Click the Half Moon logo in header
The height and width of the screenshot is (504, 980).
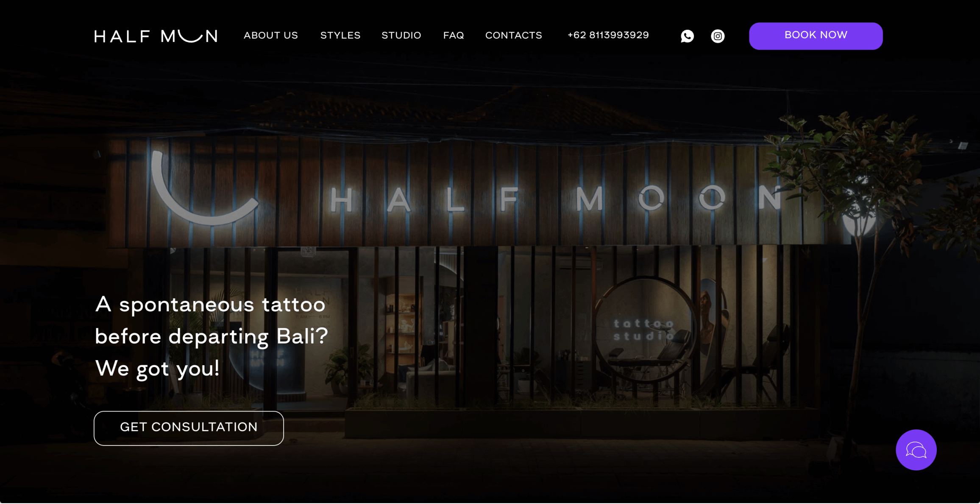pyautogui.click(x=156, y=36)
